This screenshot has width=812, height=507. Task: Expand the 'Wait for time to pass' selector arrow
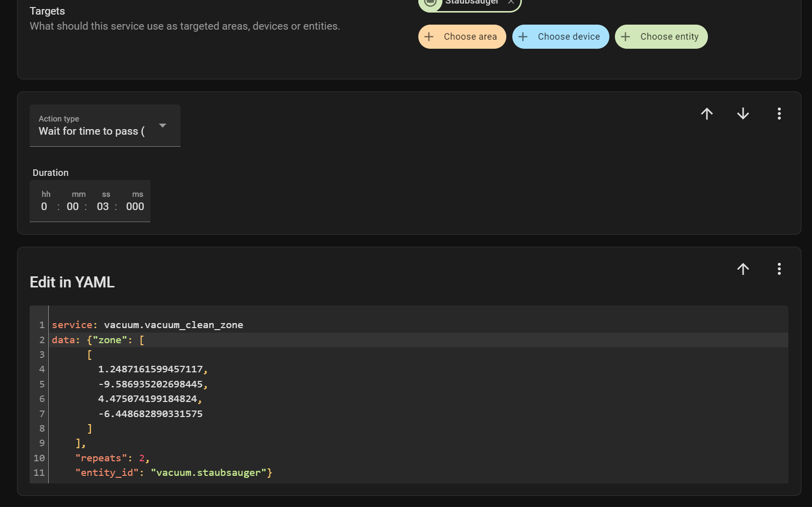click(163, 126)
